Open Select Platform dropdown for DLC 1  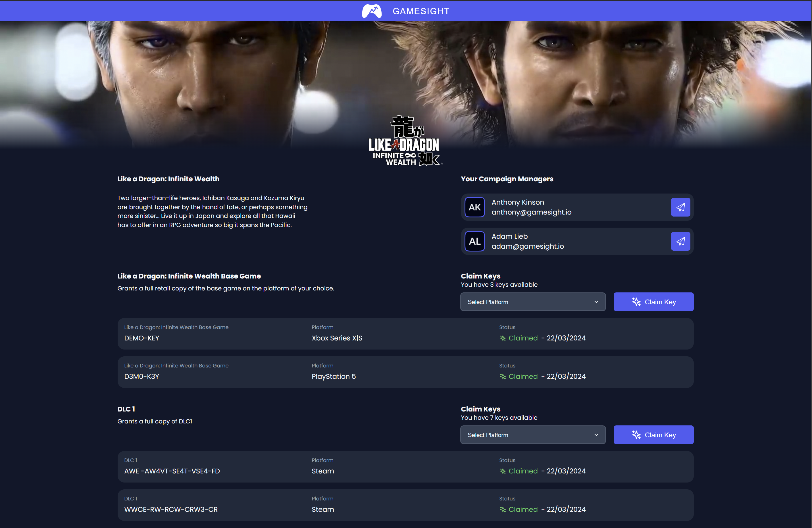pos(533,435)
